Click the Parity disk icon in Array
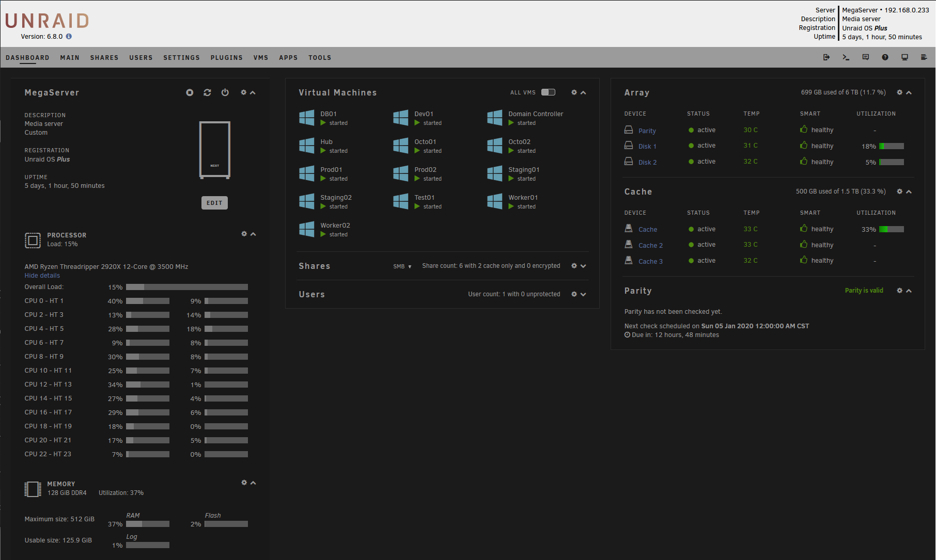Image resolution: width=936 pixels, height=560 pixels. (x=628, y=130)
